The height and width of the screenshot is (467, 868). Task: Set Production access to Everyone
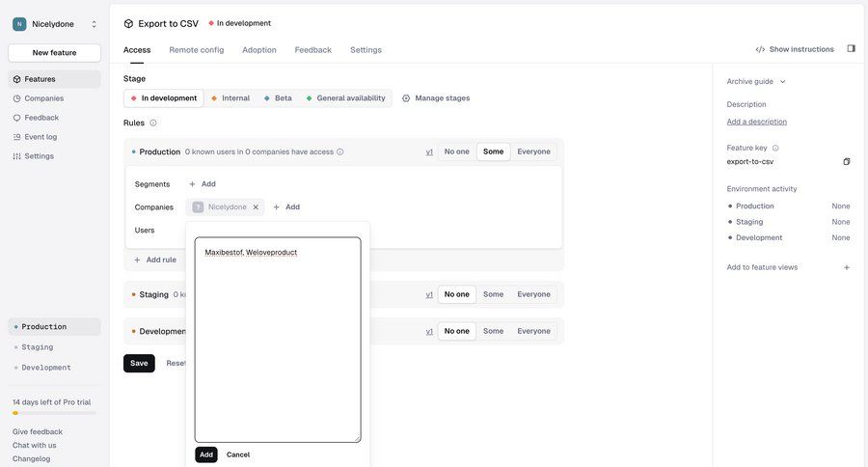click(x=533, y=151)
